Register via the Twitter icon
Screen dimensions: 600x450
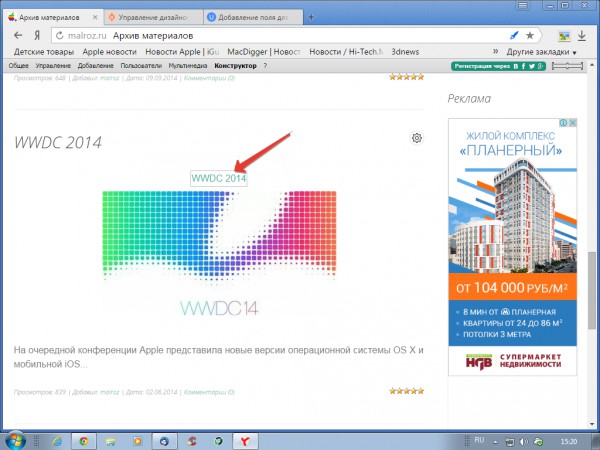click(532, 66)
